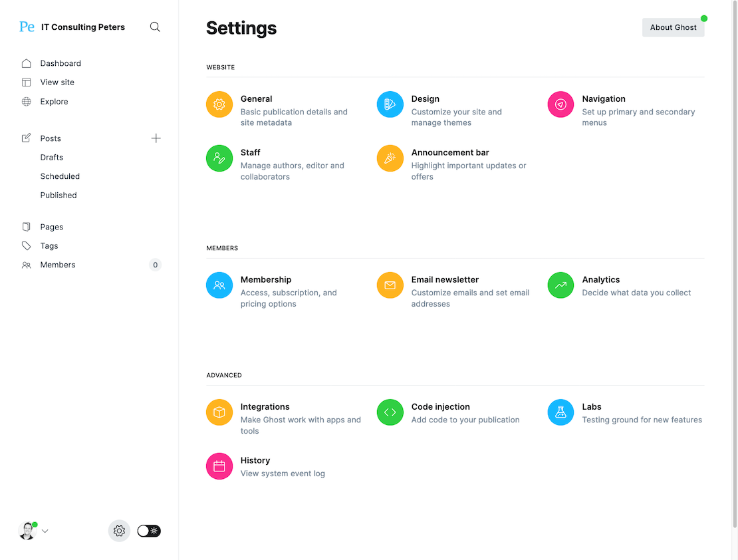
Task: Open search with the magnifier icon
Action: click(155, 27)
